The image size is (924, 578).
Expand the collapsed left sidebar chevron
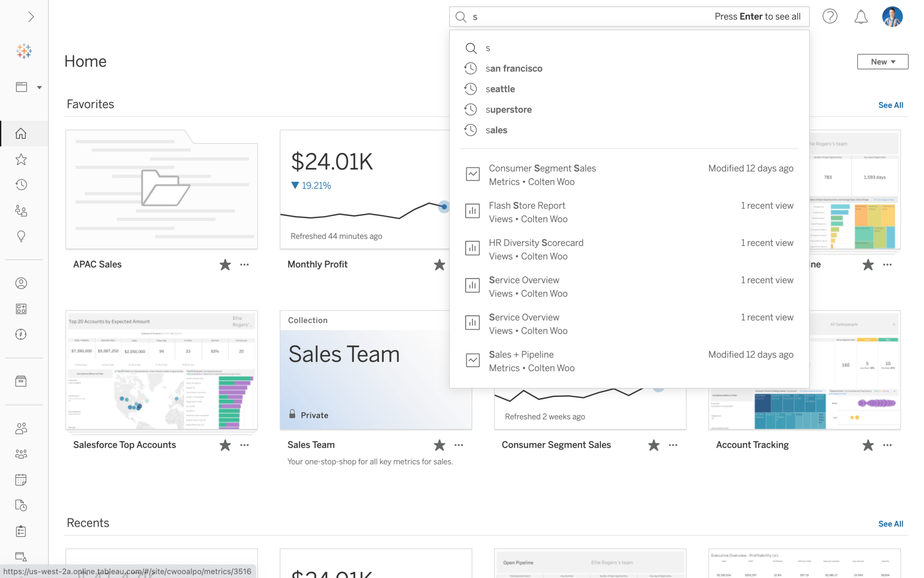pos(30,17)
